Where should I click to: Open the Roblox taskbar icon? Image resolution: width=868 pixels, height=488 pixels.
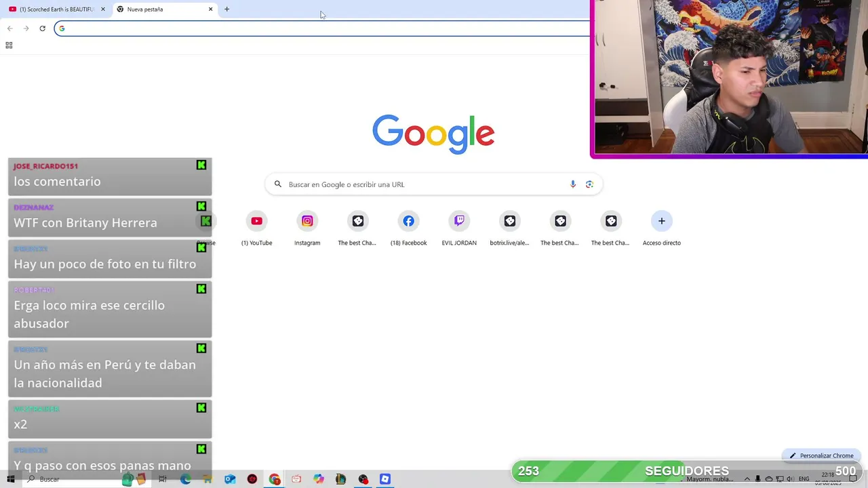385,479
